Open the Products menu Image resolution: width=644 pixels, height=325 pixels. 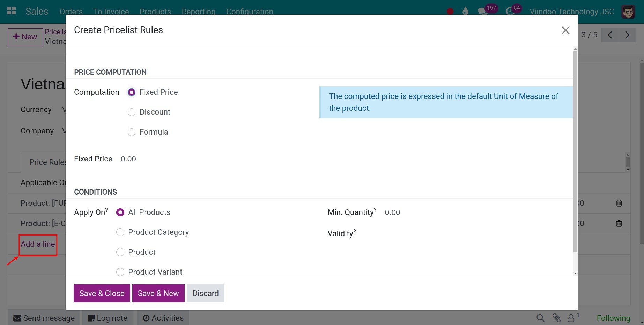click(x=155, y=12)
